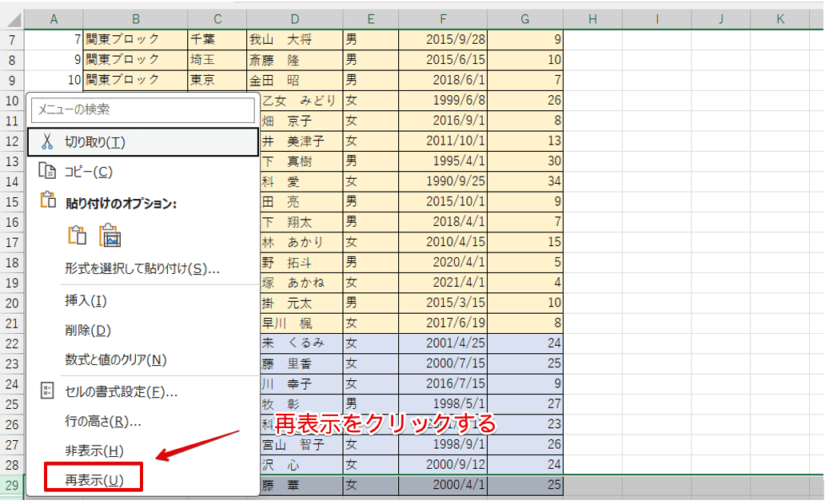Choose 挿入(I) in the context menu
825x504 pixels.
click(142, 300)
